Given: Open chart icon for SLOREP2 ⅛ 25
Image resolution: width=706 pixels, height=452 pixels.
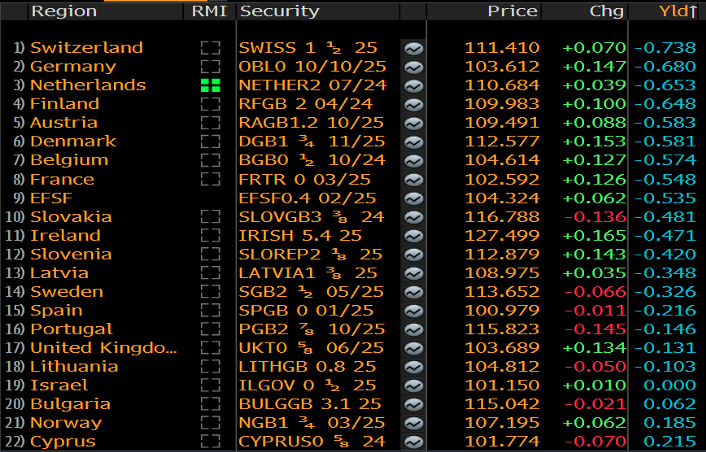Looking at the screenshot, I should point(413,255).
